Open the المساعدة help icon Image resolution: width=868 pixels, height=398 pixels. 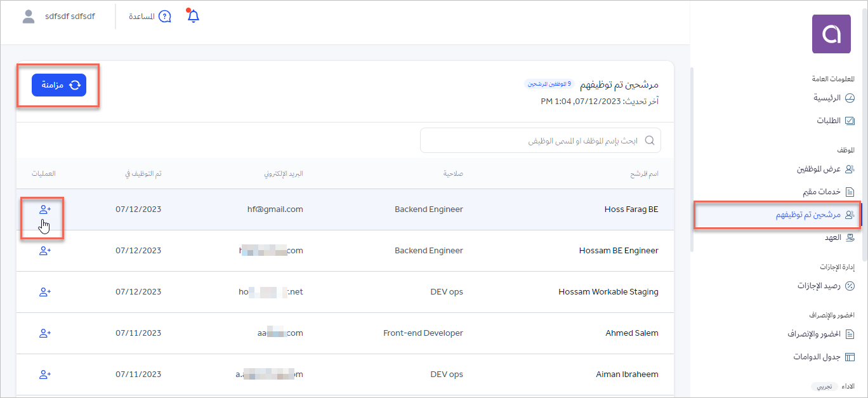pos(164,17)
